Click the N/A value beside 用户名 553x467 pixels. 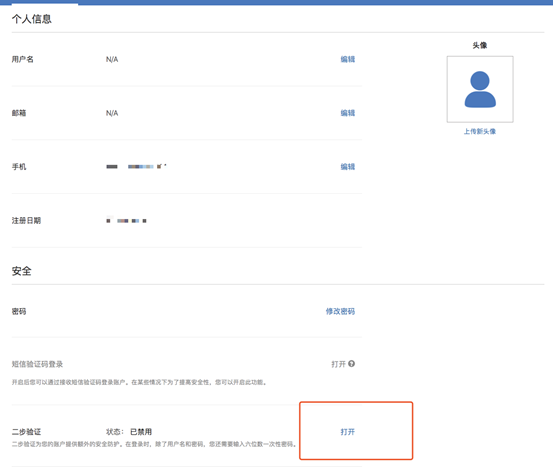(112, 59)
